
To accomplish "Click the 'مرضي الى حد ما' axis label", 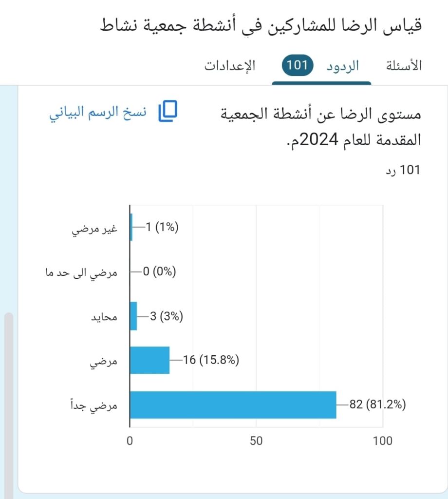I will coord(78,272).
